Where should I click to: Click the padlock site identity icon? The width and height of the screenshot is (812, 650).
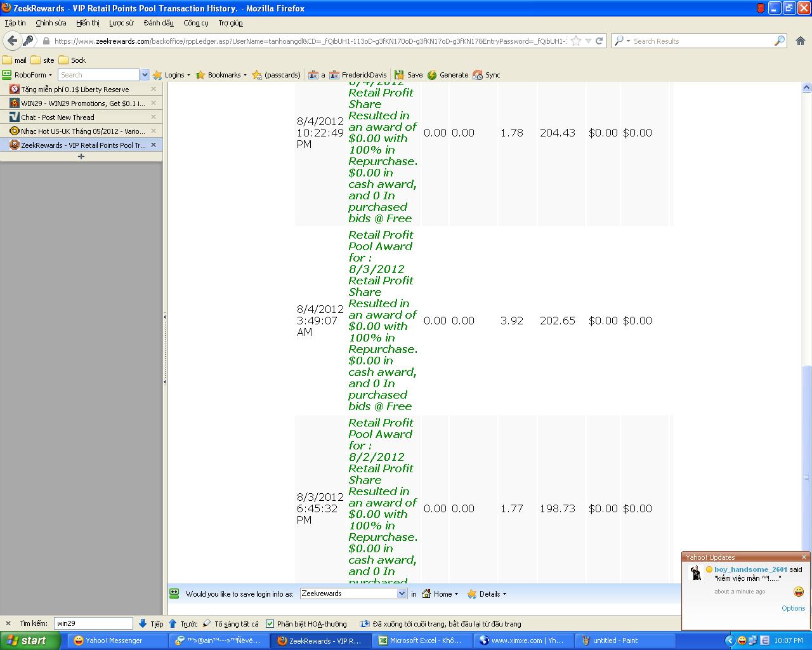(x=46, y=41)
